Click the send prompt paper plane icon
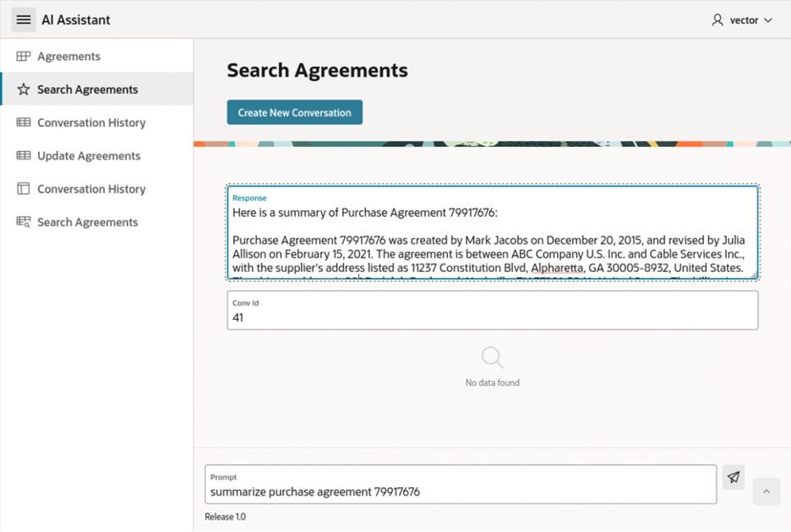Viewport: 791px width, 532px height. [x=734, y=477]
